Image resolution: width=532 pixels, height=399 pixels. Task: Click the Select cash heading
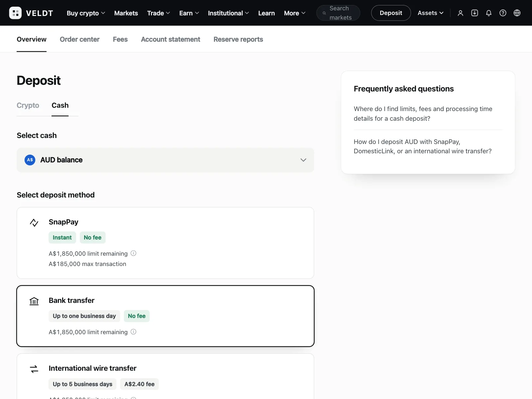(37, 135)
